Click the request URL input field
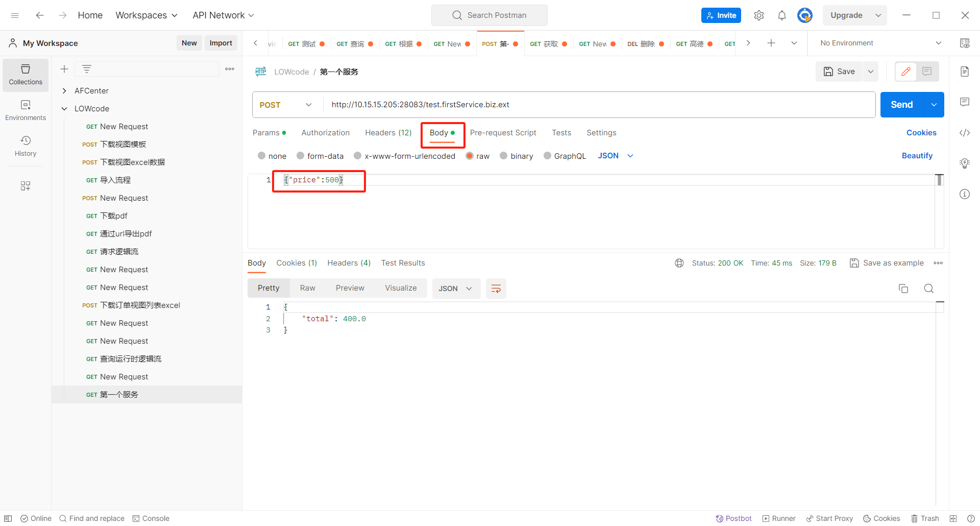The image size is (980, 526). pyautogui.click(x=597, y=105)
